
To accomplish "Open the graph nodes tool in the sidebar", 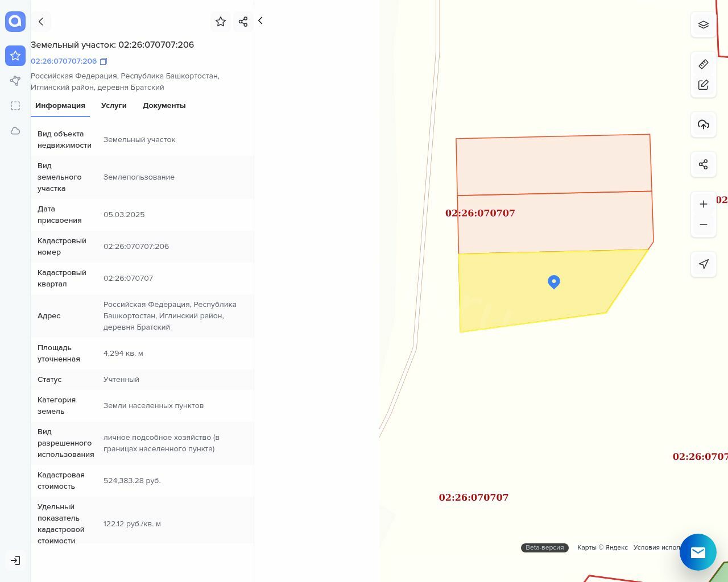I will click(x=15, y=81).
